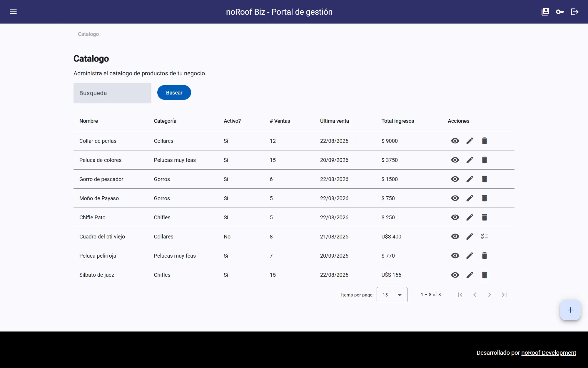Viewport: 588px width, 368px height.
Task: View Chifle Pato via eye icon
Action: point(455,217)
